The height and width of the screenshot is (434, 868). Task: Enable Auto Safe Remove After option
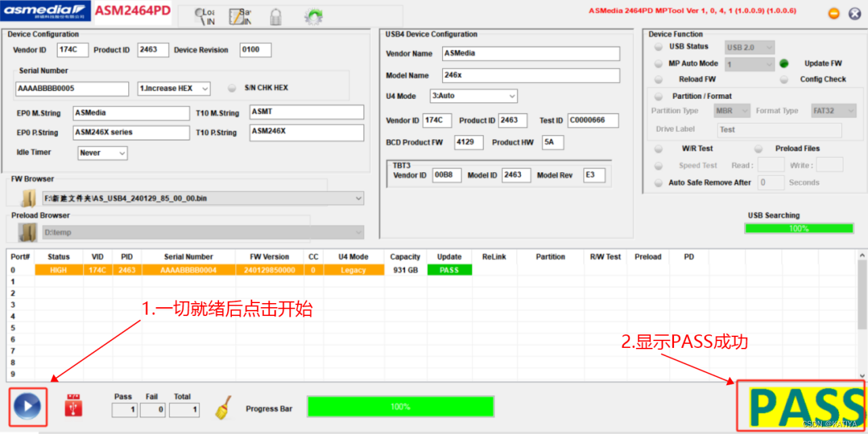658,182
